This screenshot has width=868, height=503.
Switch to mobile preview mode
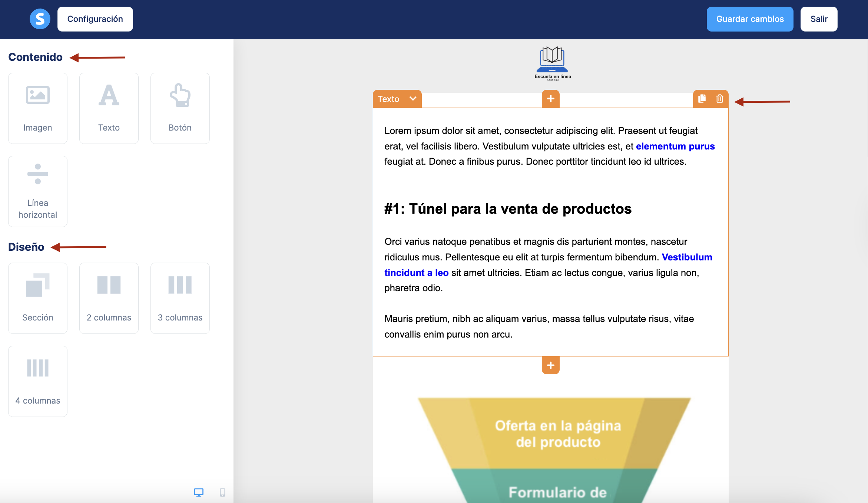tap(222, 492)
